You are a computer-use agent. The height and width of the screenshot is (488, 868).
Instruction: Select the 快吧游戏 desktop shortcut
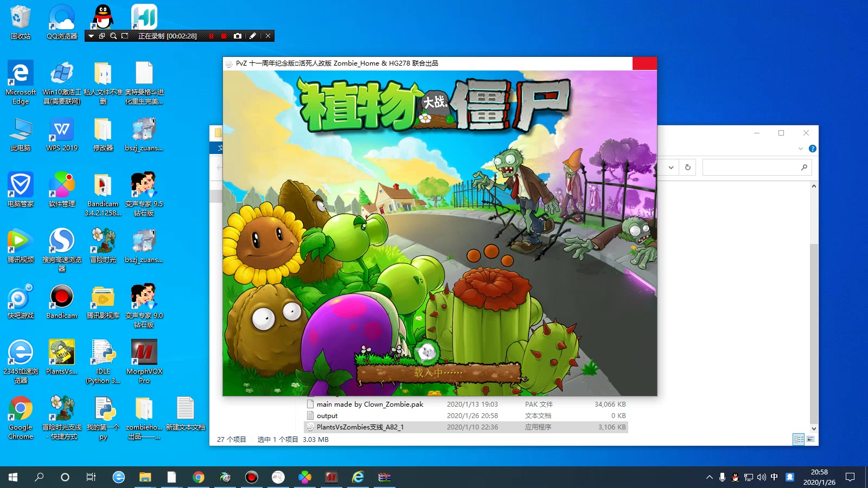coord(21,301)
